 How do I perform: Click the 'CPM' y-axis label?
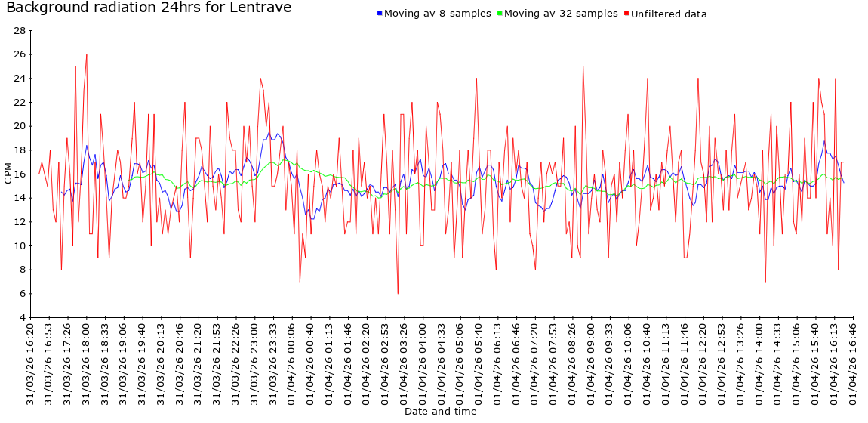8,173
